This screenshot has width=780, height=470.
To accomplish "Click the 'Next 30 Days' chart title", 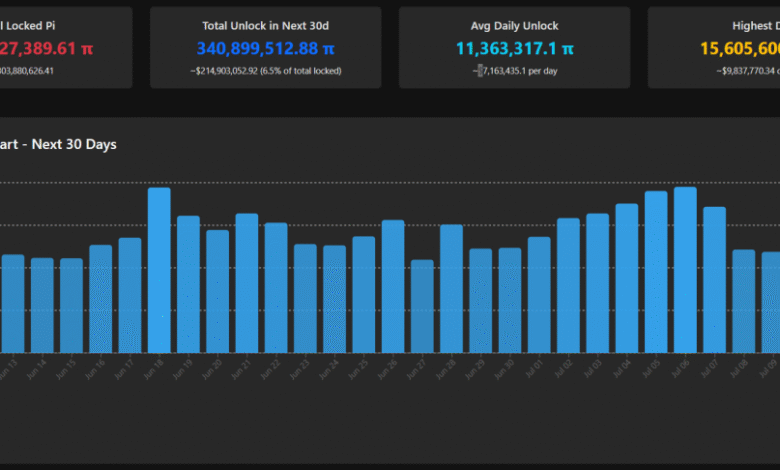I will (x=74, y=144).
